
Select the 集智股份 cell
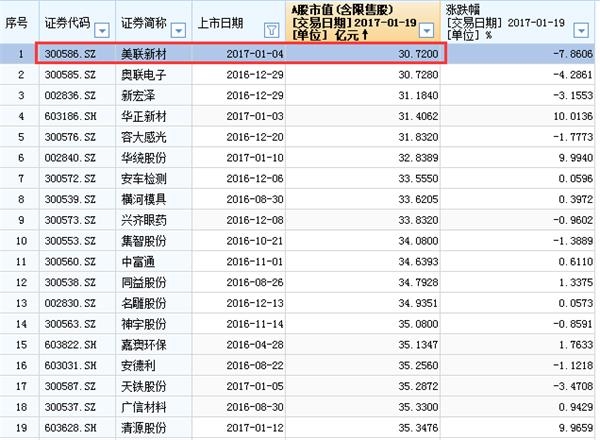pyautogui.click(x=144, y=241)
